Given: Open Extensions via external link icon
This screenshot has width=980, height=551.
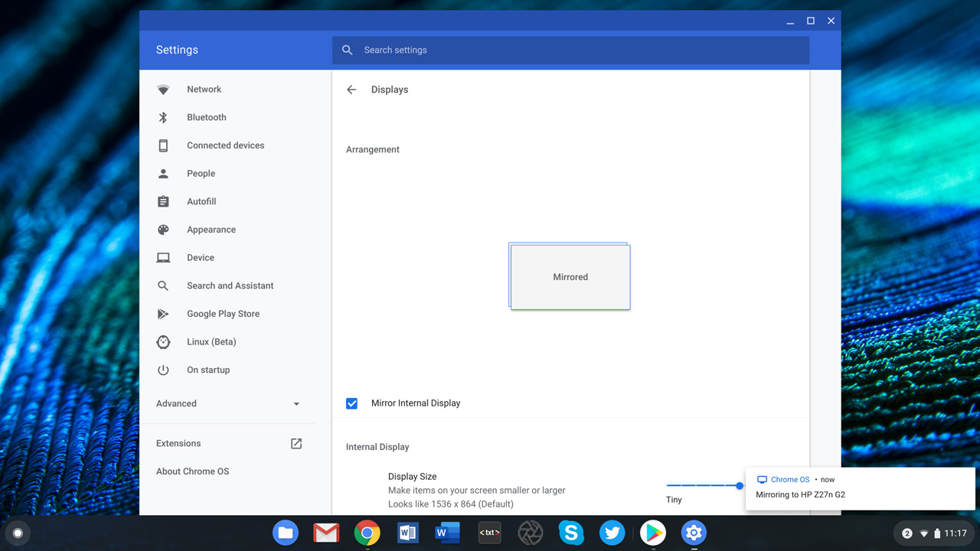Looking at the screenshot, I should coord(296,444).
